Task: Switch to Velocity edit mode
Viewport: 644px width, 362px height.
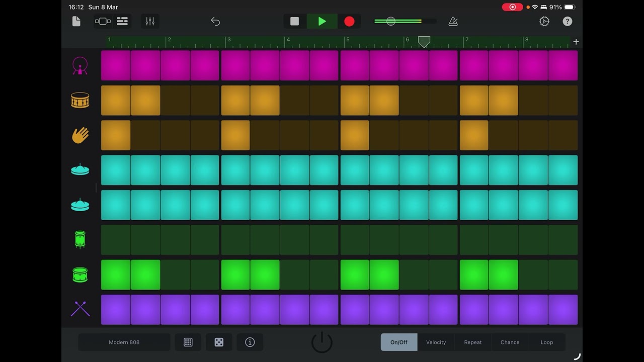Action: tap(436, 342)
